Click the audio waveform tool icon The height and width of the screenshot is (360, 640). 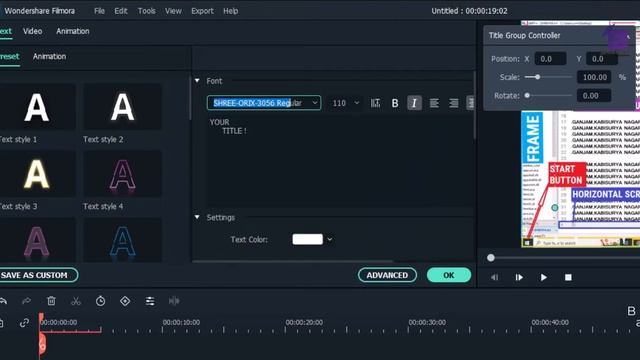point(174,301)
